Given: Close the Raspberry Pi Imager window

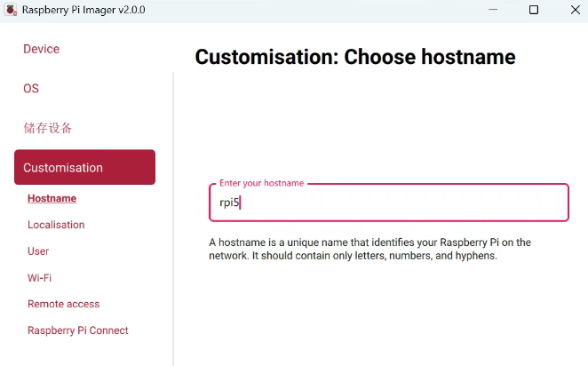Looking at the screenshot, I should pyautogui.click(x=576, y=10).
